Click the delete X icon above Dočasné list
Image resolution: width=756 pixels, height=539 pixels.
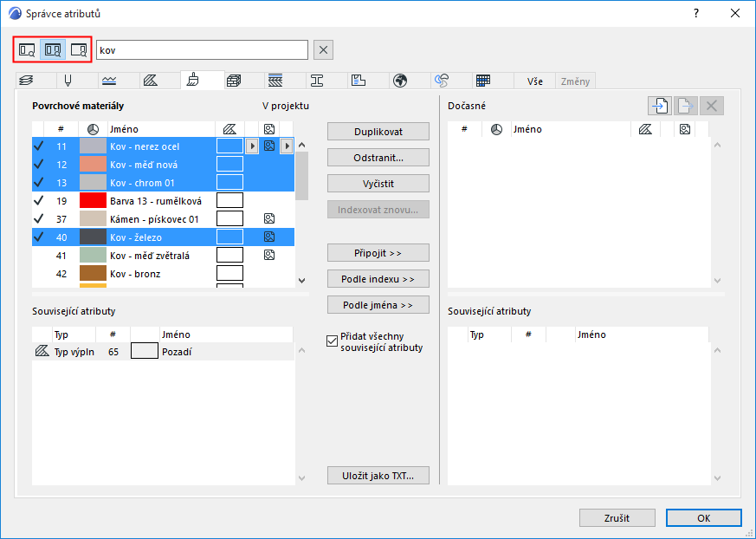(712, 106)
